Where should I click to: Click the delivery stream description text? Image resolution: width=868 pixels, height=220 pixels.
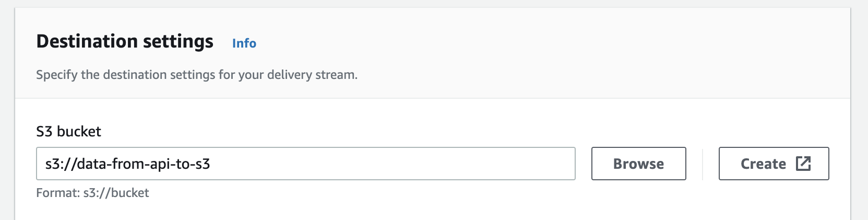tap(197, 75)
